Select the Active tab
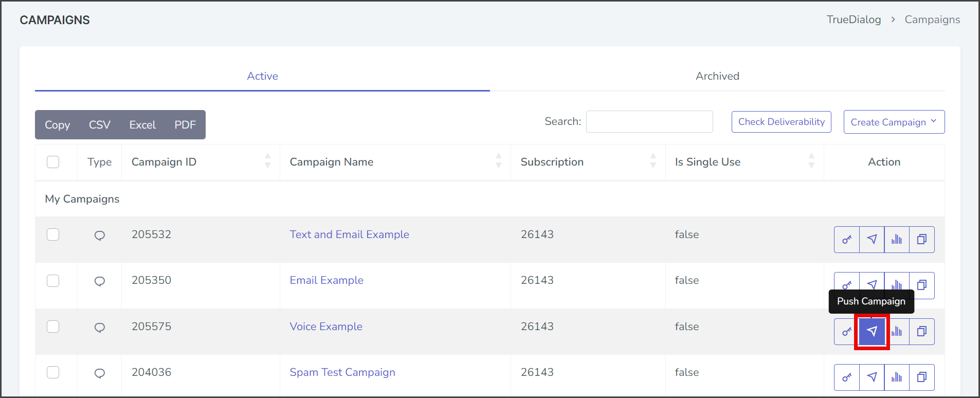This screenshot has width=980, height=398. [x=262, y=76]
